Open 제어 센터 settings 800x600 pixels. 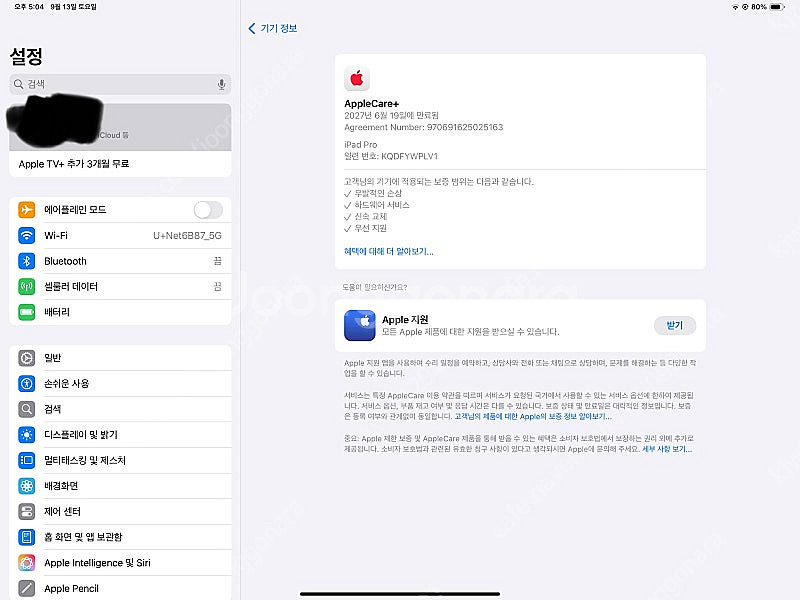pos(120,511)
